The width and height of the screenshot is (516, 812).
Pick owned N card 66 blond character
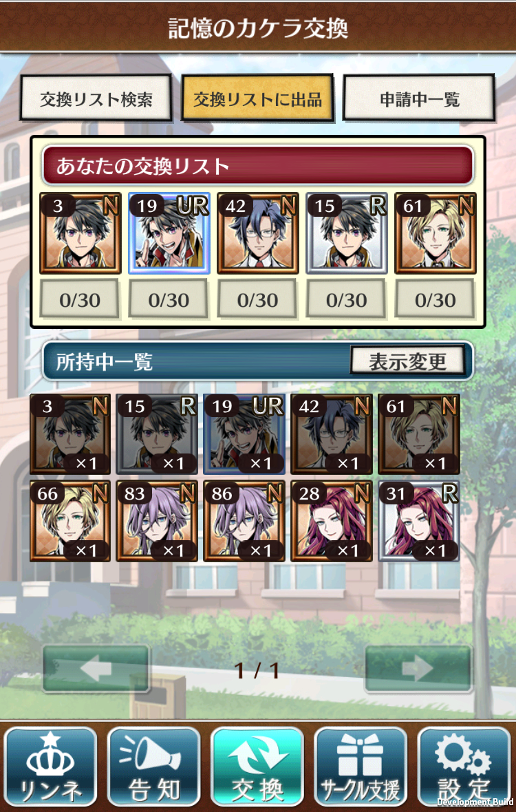click(x=70, y=521)
